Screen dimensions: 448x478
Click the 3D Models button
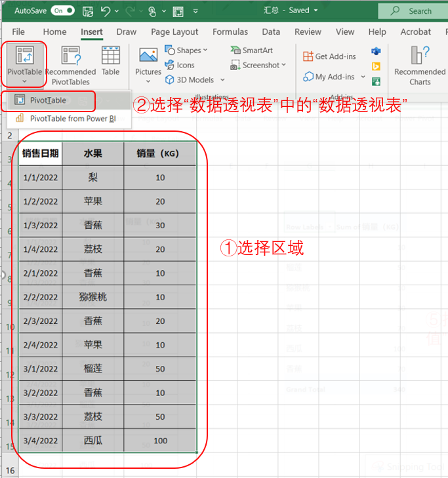(190, 80)
